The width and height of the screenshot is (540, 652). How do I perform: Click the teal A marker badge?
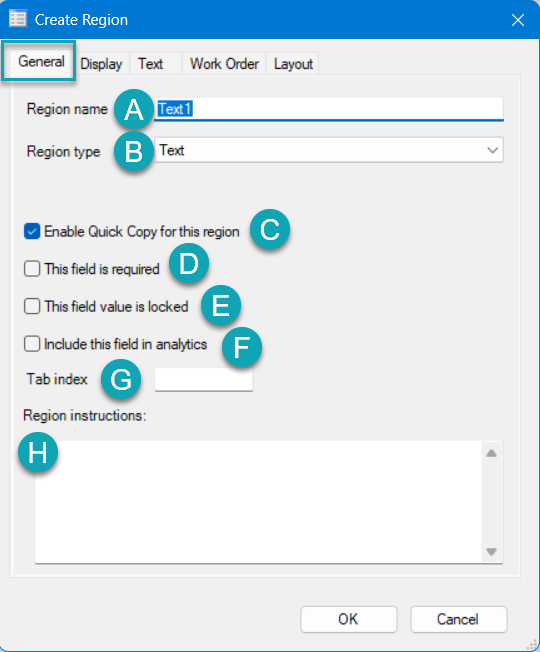(134, 110)
